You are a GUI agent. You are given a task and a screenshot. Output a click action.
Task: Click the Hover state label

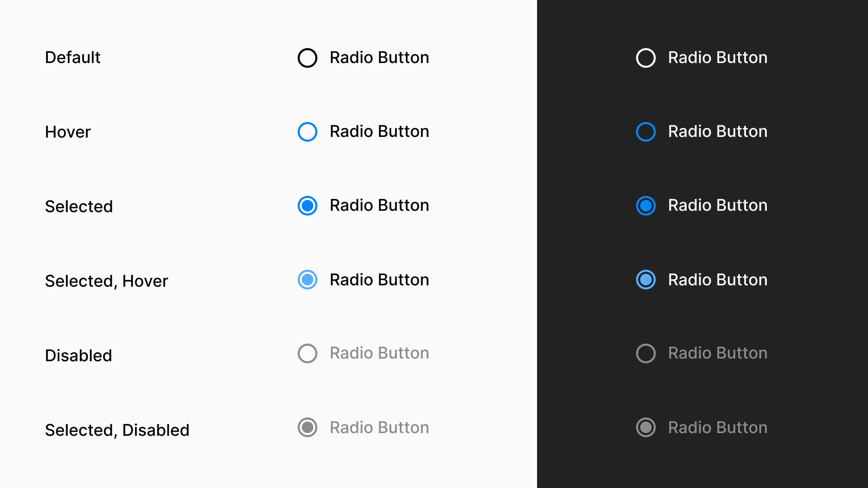pyautogui.click(x=68, y=131)
